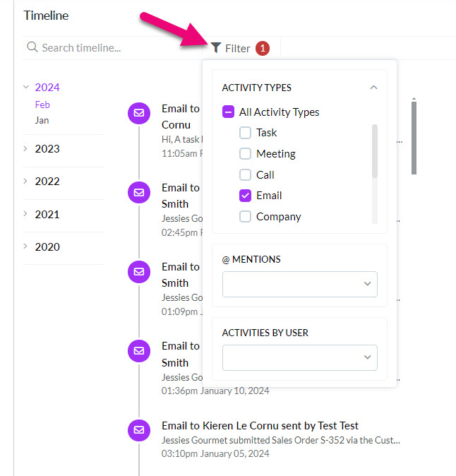This screenshot has width=456, height=476.
Task: Open the email icon for 01:09pm entry
Action: (x=139, y=272)
